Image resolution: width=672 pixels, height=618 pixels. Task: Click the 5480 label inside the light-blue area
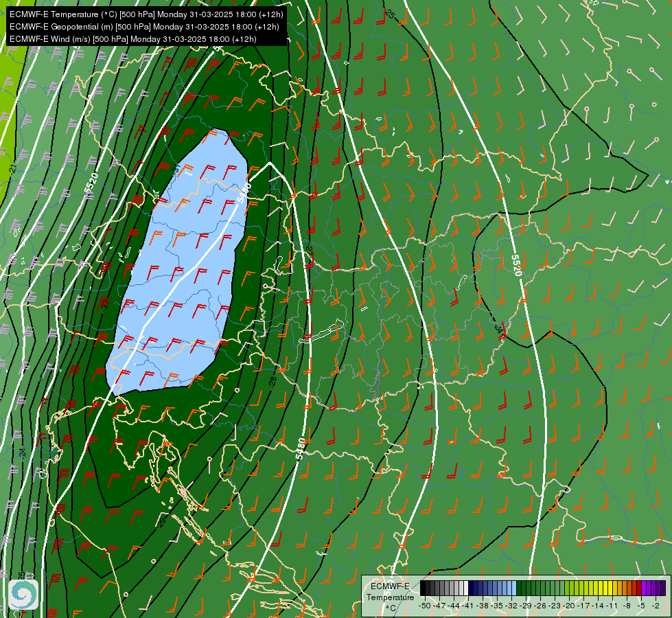tap(244, 193)
